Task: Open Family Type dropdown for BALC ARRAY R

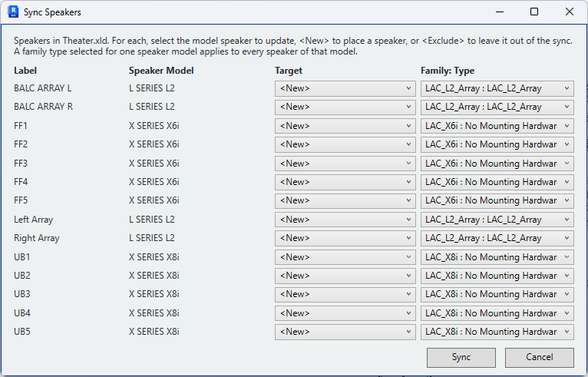Action: pyautogui.click(x=497, y=107)
